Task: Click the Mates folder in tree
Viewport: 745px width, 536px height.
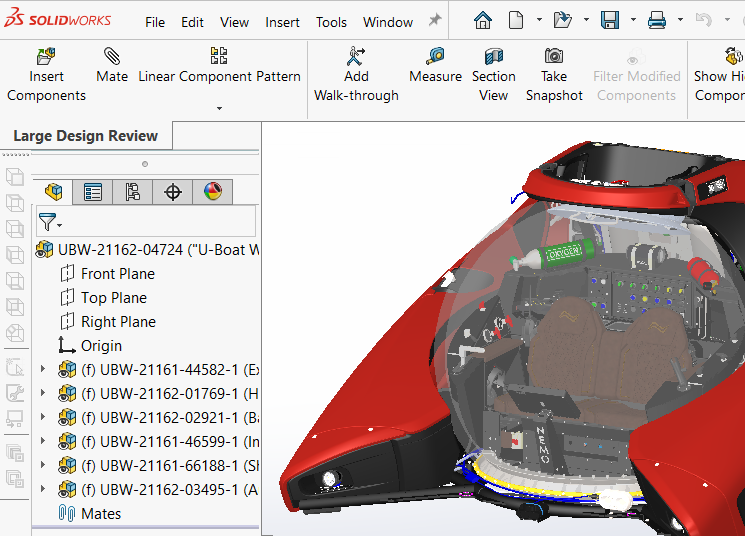Action: (x=100, y=514)
